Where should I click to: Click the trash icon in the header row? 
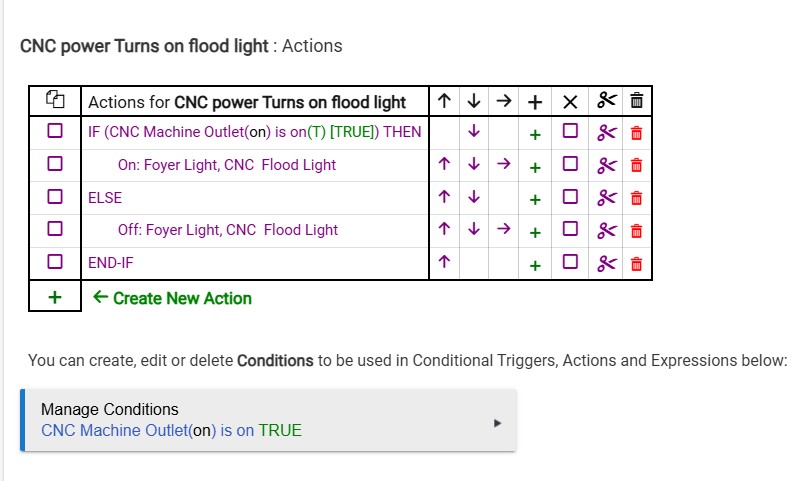636,101
